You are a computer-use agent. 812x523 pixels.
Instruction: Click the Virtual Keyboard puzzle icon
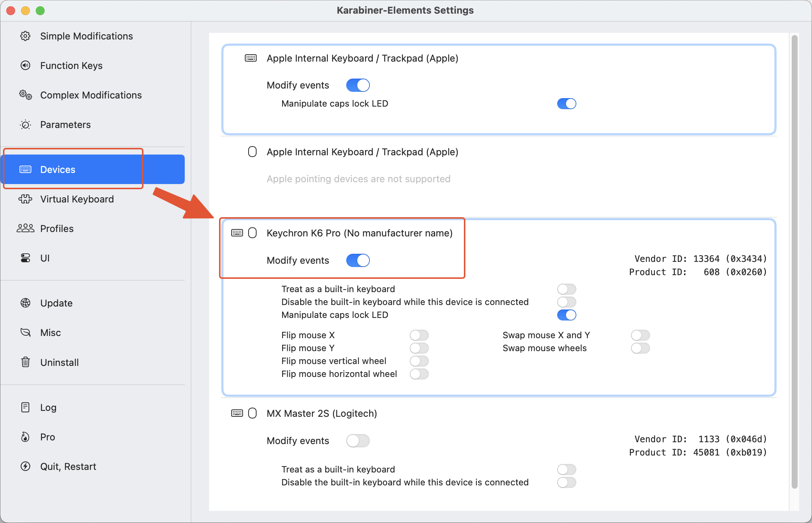[x=25, y=199]
